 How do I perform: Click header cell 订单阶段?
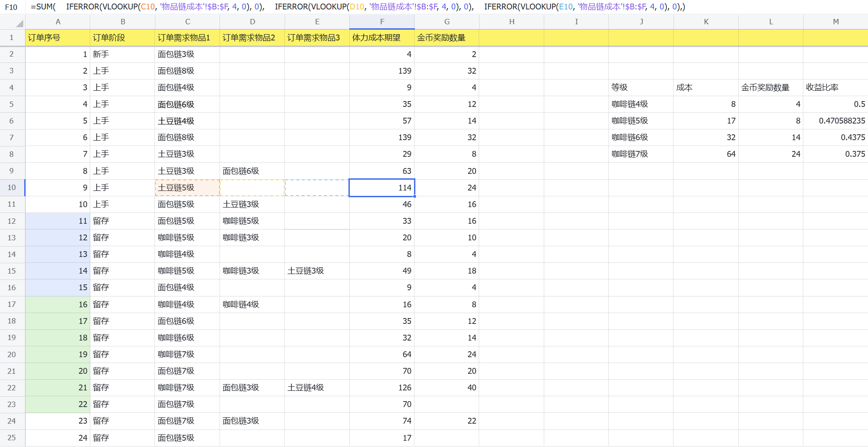click(123, 38)
